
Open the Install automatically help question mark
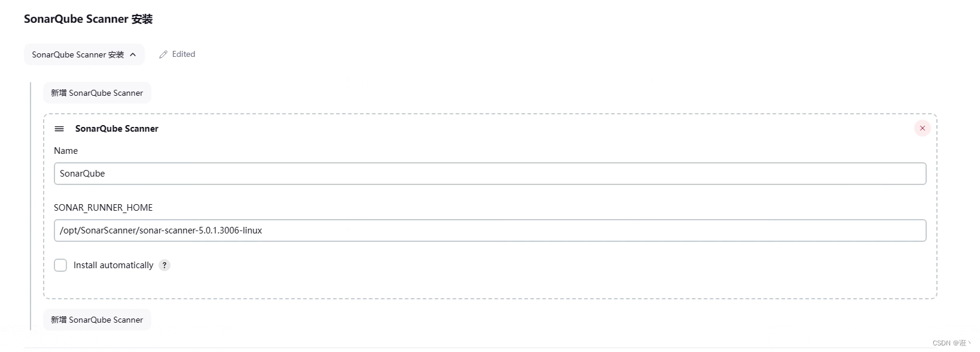164,265
